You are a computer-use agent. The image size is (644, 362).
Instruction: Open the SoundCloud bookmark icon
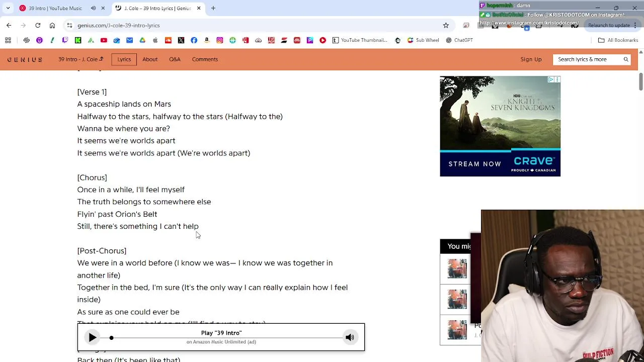pyautogui.click(x=168, y=40)
